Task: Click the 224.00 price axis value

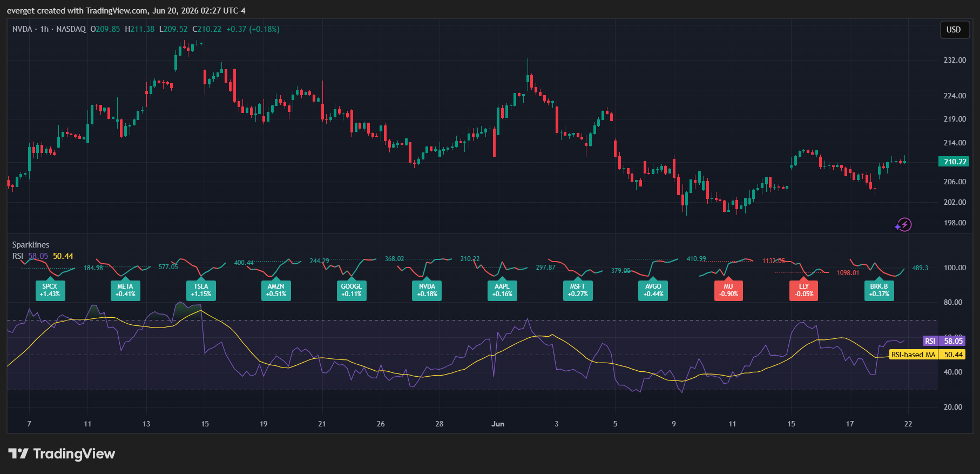Action: [x=955, y=96]
